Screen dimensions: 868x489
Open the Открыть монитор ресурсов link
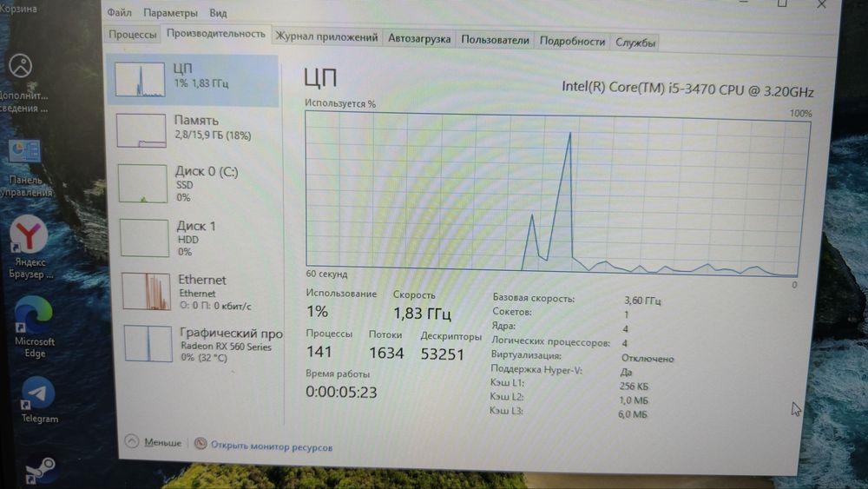pos(271,446)
